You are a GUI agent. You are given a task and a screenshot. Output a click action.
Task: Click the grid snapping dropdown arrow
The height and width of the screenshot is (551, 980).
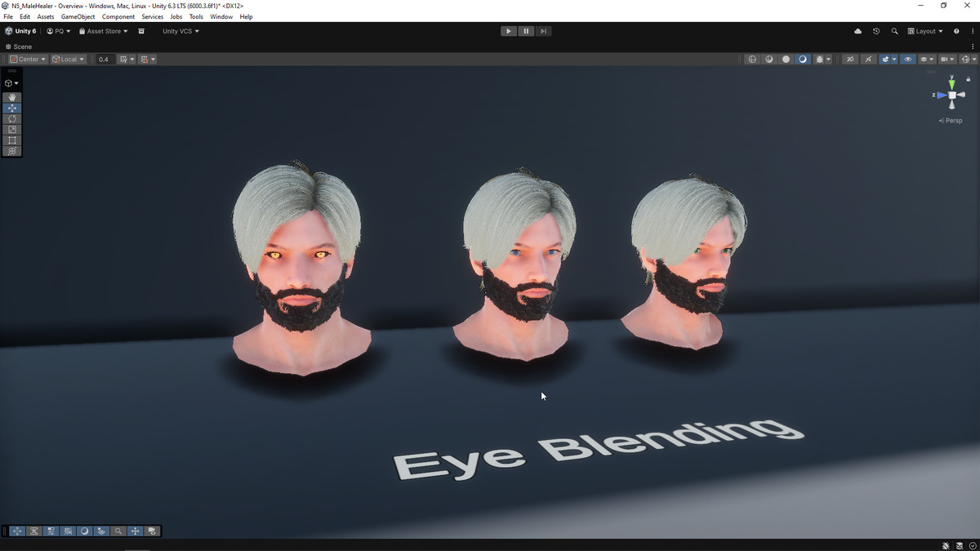[153, 59]
